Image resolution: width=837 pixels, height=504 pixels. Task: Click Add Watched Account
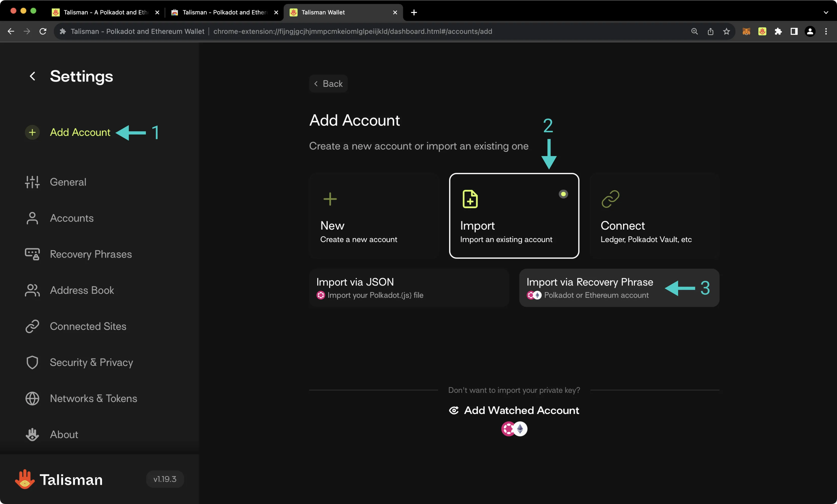tap(514, 410)
